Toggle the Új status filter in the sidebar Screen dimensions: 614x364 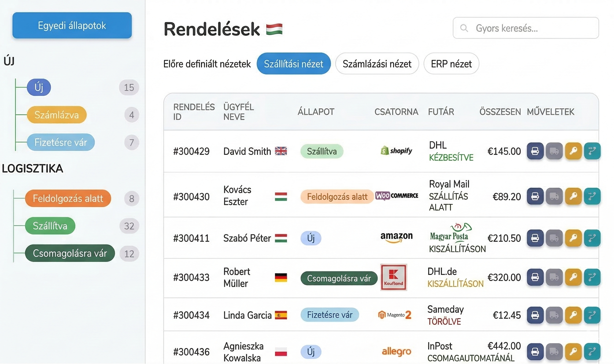click(39, 87)
